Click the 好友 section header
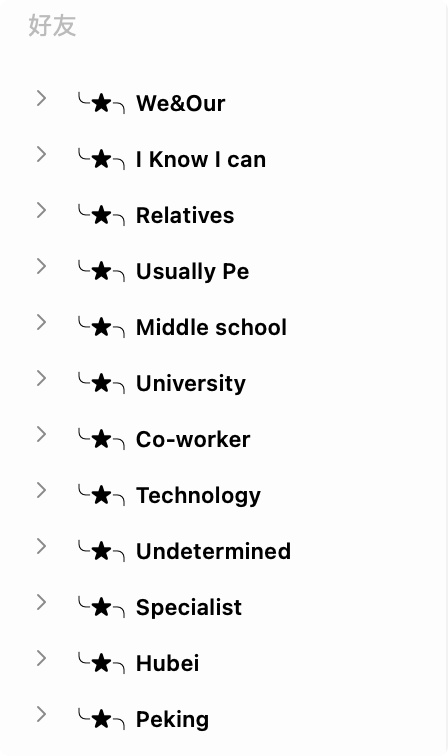This screenshot has height=756, width=448. [52, 26]
